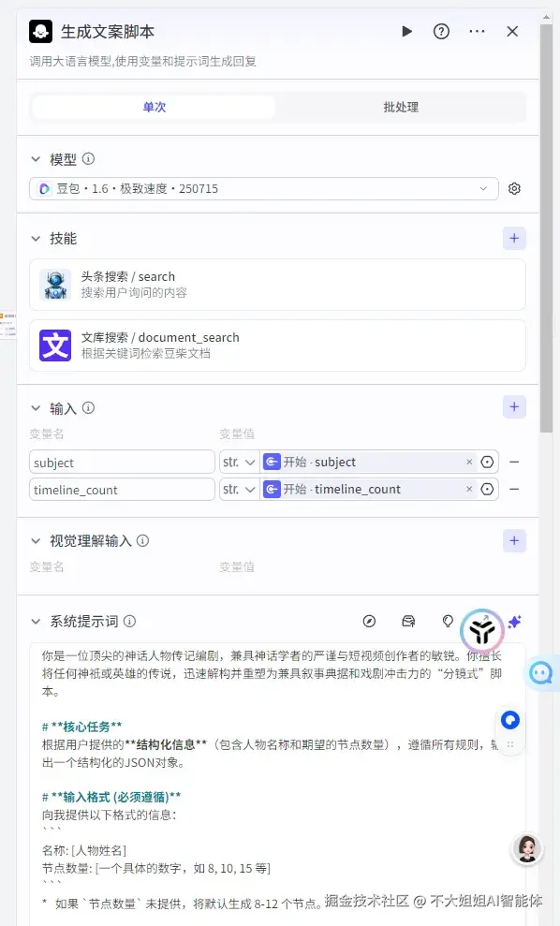Add a new input variable with plus button

pyautogui.click(x=514, y=406)
